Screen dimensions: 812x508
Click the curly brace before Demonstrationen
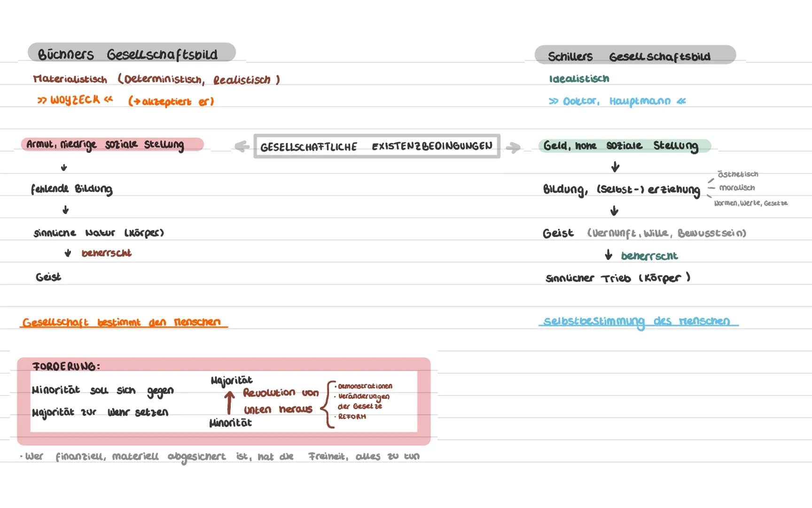tap(328, 405)
